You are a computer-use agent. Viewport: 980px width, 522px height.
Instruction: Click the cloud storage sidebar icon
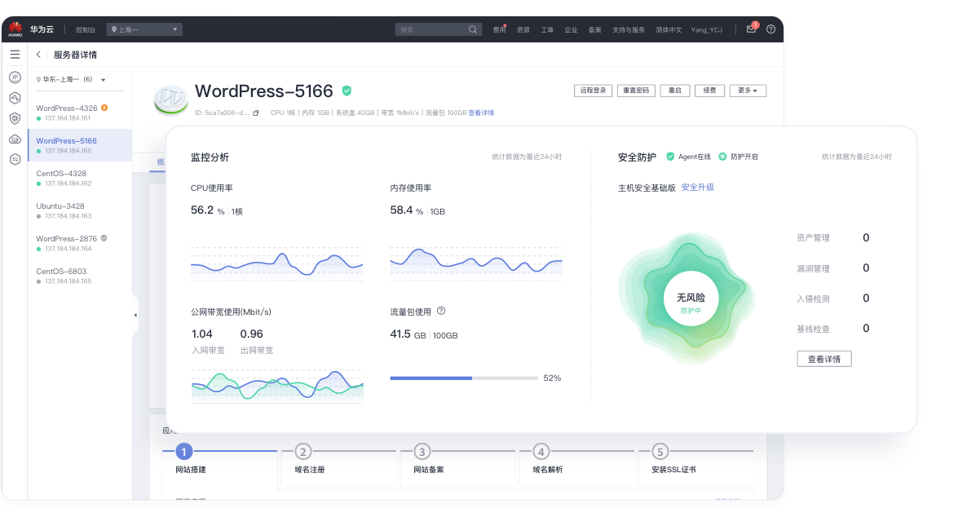[x=15, y=139]
